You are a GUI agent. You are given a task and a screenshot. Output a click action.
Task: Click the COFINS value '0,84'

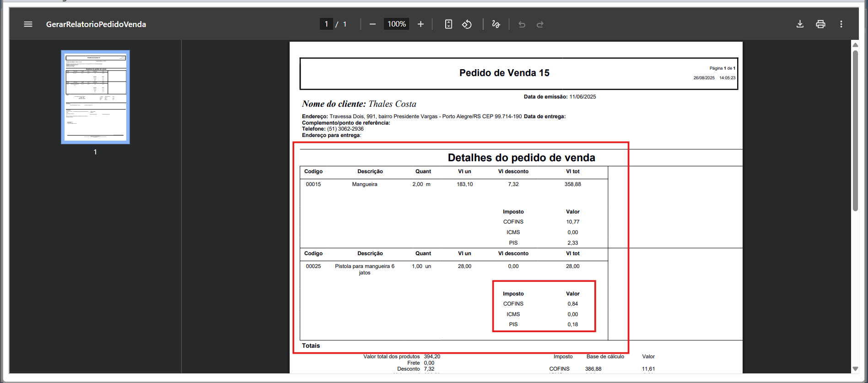(x=573, y=304)
